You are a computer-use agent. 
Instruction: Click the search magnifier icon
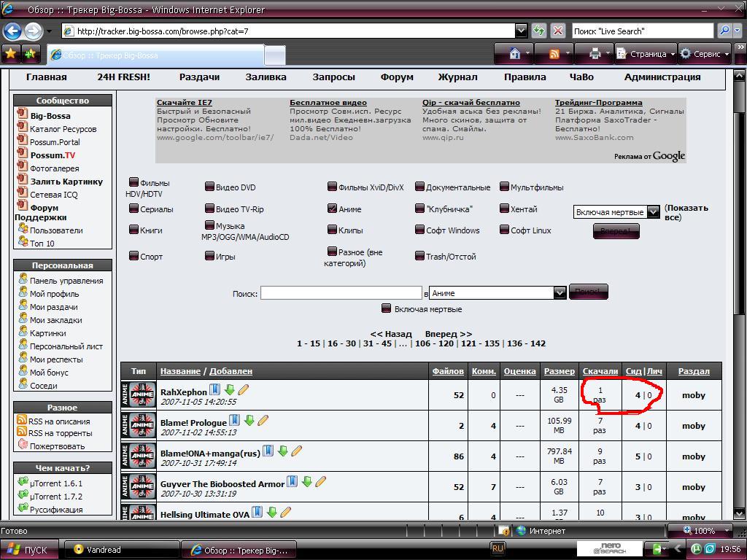724,31
